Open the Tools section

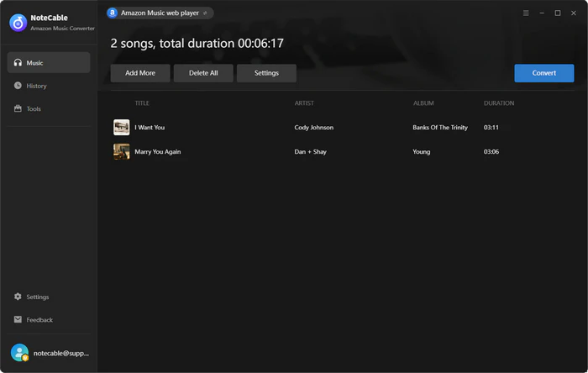(49, 108)
